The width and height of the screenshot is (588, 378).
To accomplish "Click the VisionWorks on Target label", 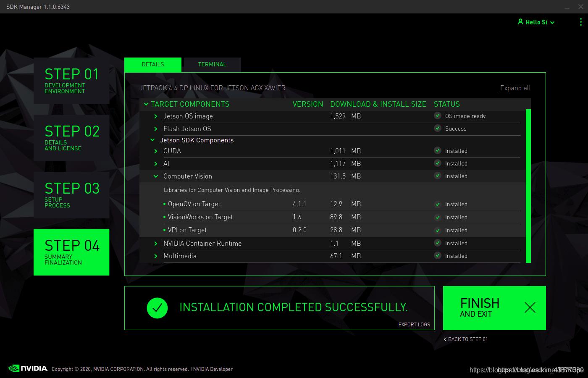I will (x=200, y=217).
